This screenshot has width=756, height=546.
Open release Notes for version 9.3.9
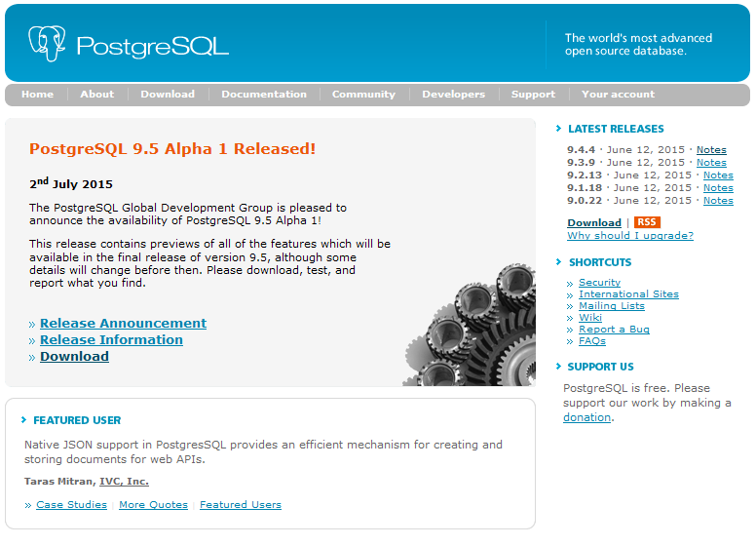(x=711, y=163)
